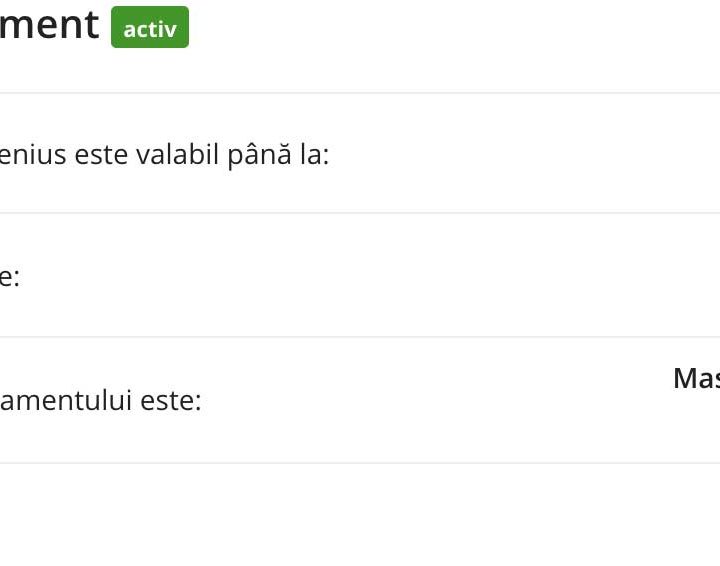Click the blank area below the last divider
The width and height of the screenshot is (720, 566).
(360, 515)
